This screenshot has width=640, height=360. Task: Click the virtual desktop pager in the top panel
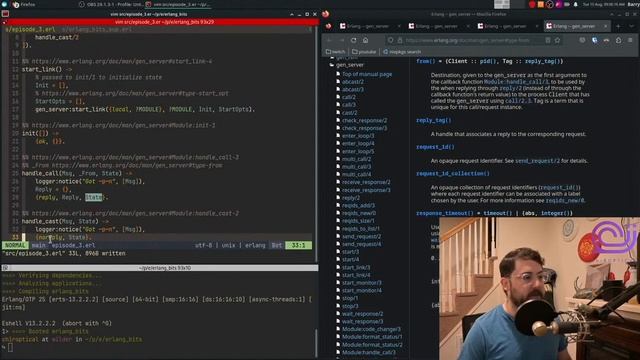pyautogui.click(x=509, y=4)
